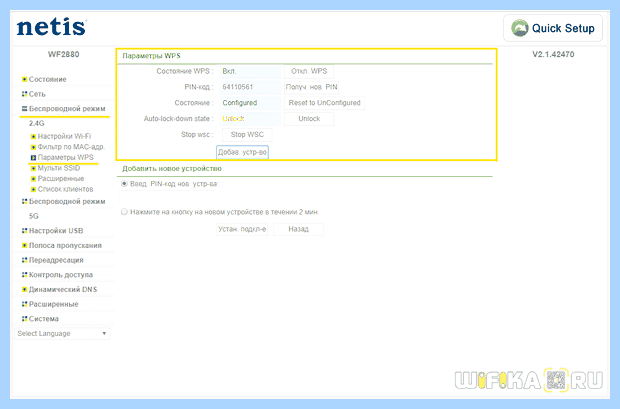Expand the Система section
Screen dimensions: 620x409
[43, 318]
